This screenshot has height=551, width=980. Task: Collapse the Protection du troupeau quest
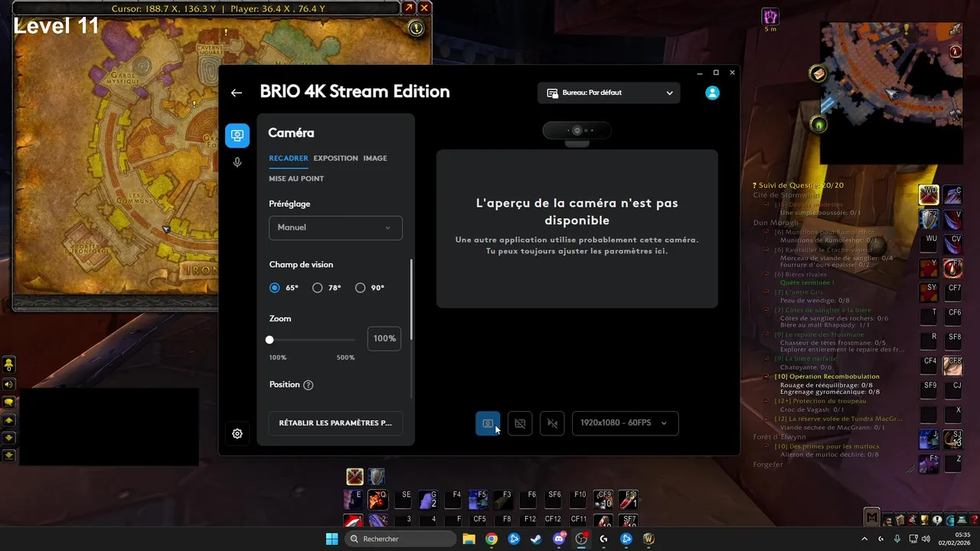pos(767,401)
